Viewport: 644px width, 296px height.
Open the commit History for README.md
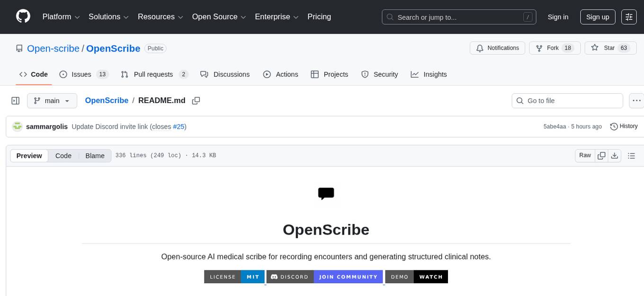click(x=624, y=126)
